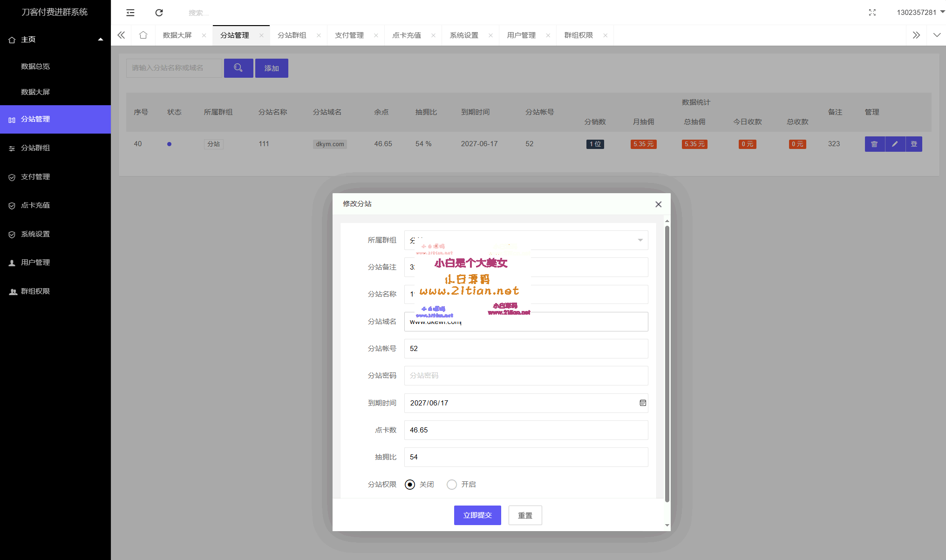Click the blue status dot for site 40
Viewport: 946px width, 560px height.
(169, 144)
